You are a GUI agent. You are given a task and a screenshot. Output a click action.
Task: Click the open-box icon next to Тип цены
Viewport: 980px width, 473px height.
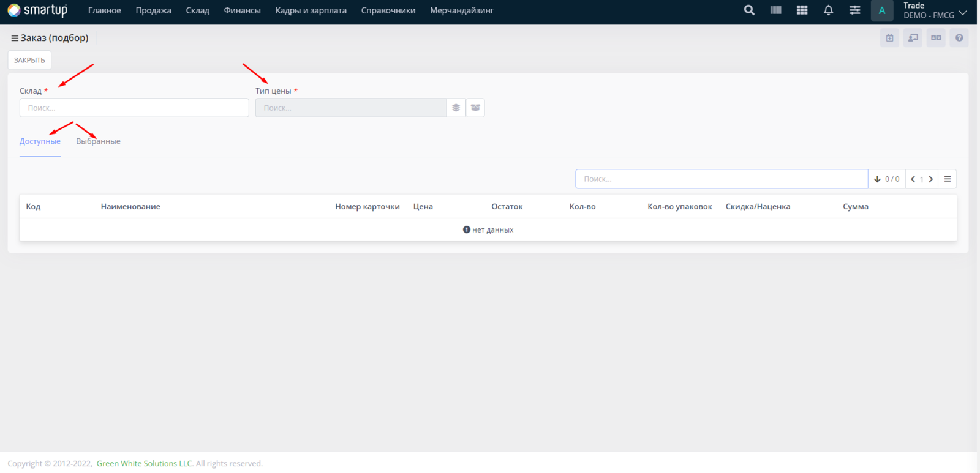[475, 108]
